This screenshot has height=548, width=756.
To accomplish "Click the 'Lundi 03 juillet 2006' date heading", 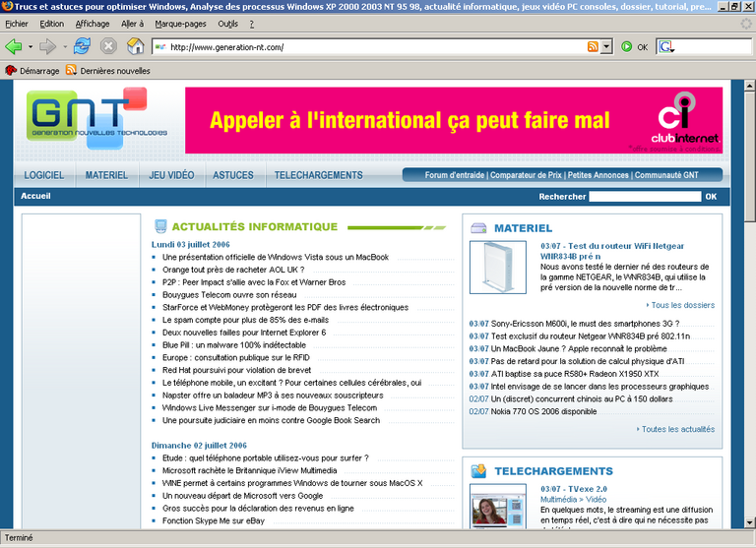I will tap(190, 244).
